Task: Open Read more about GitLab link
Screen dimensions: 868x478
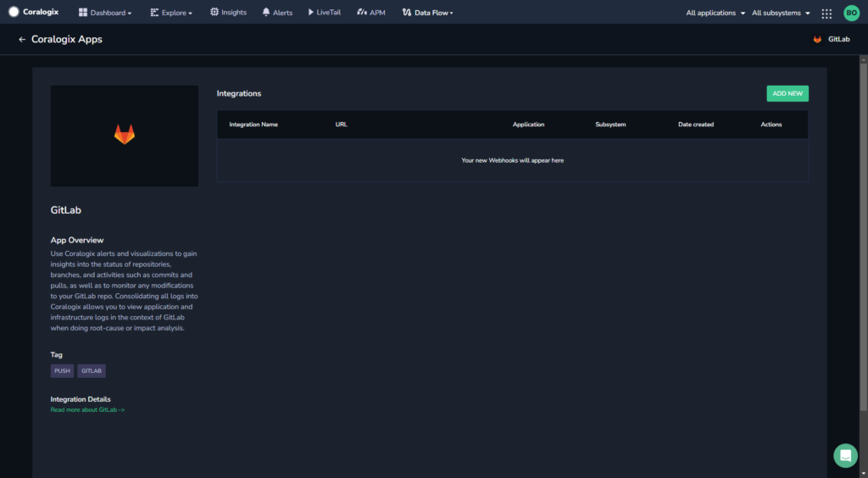Action: point(87,410)
